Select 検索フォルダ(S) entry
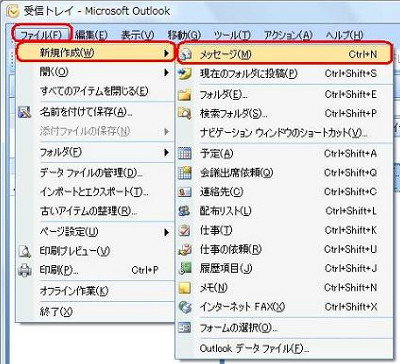The width and height of the screenshot is (400, 364). 284,114
